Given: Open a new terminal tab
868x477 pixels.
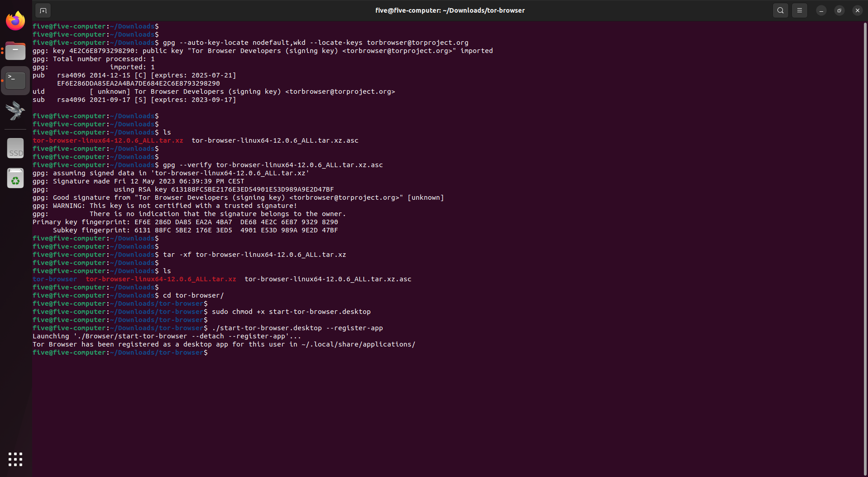Looking at the screenshot, I should (43, 10).
